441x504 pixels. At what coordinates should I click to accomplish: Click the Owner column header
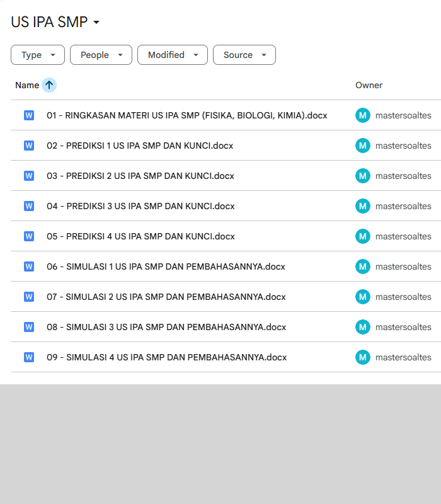click(369, 85)
